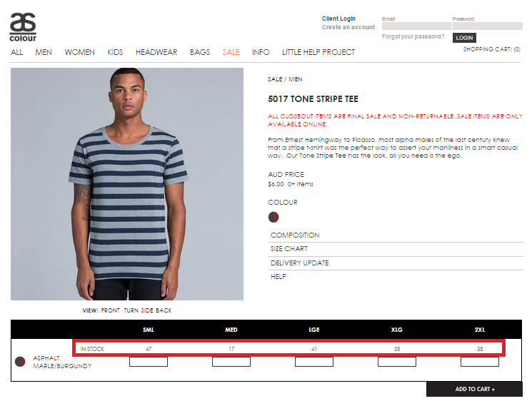Focus the Password input field
The height and width of the screenshot is (406, 532).
(488, 26)
